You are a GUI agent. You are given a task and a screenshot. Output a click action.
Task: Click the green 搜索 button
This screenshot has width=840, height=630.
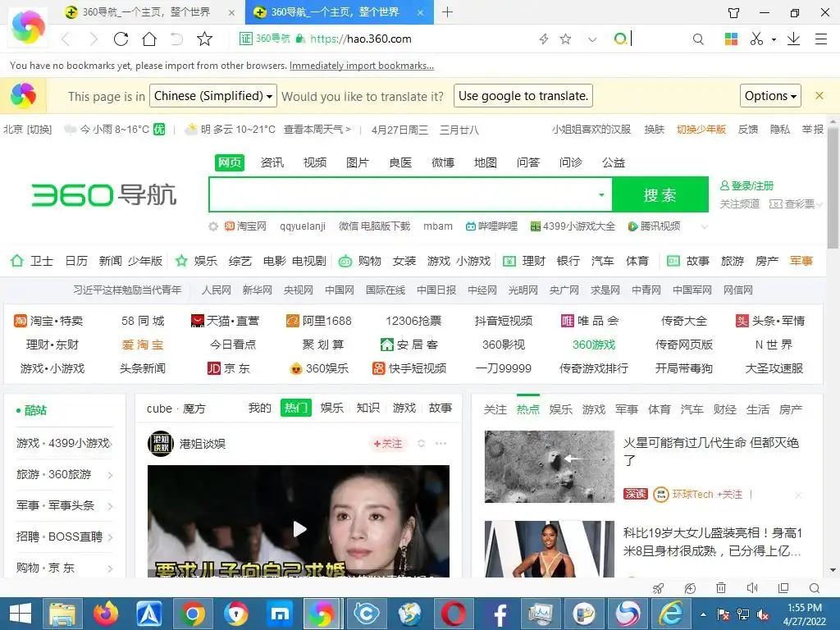pyautogui.click(x=660, y=194)
